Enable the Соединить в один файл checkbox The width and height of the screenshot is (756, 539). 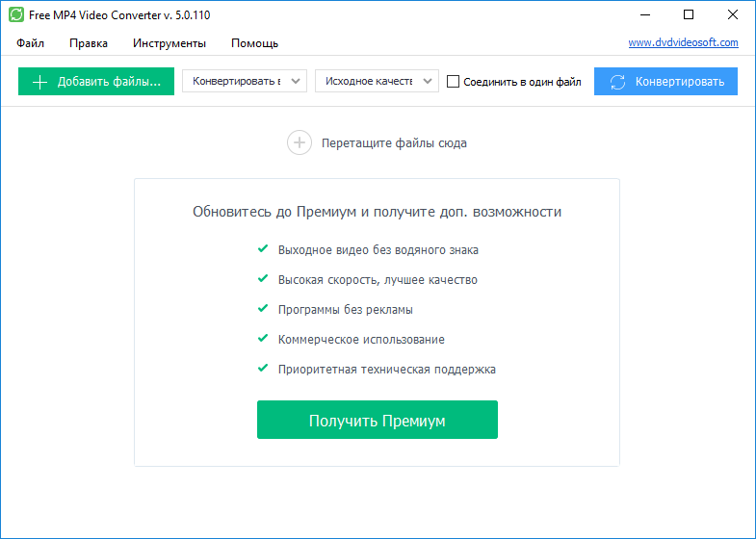point(454,82)
